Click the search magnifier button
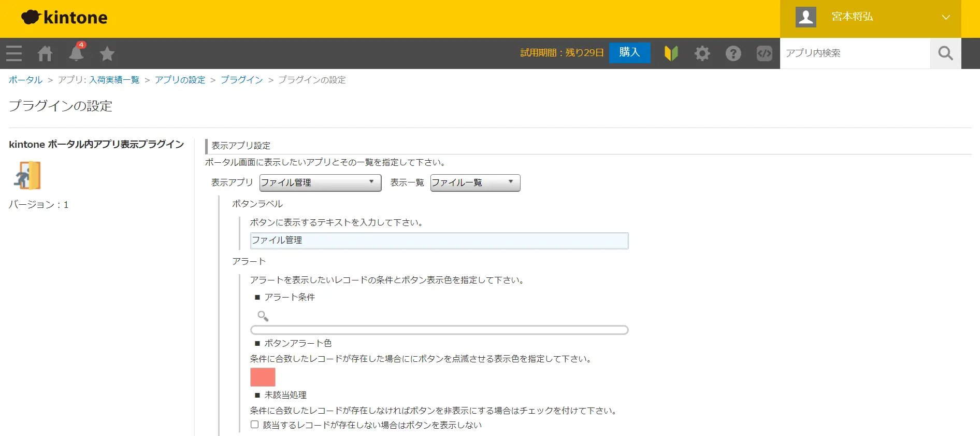The width and height of the screenshot is (980, 436). pyautogui.click(x=946, y=53)
